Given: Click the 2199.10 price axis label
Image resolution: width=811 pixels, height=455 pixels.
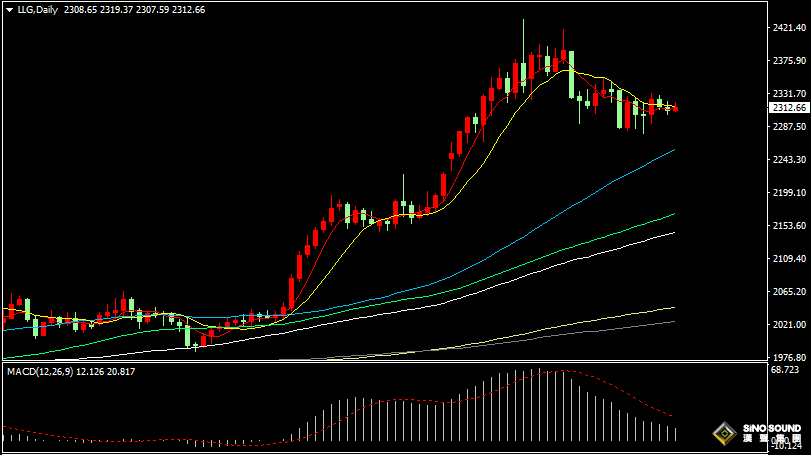Looking at the screenshot, I should click(789, 193).
